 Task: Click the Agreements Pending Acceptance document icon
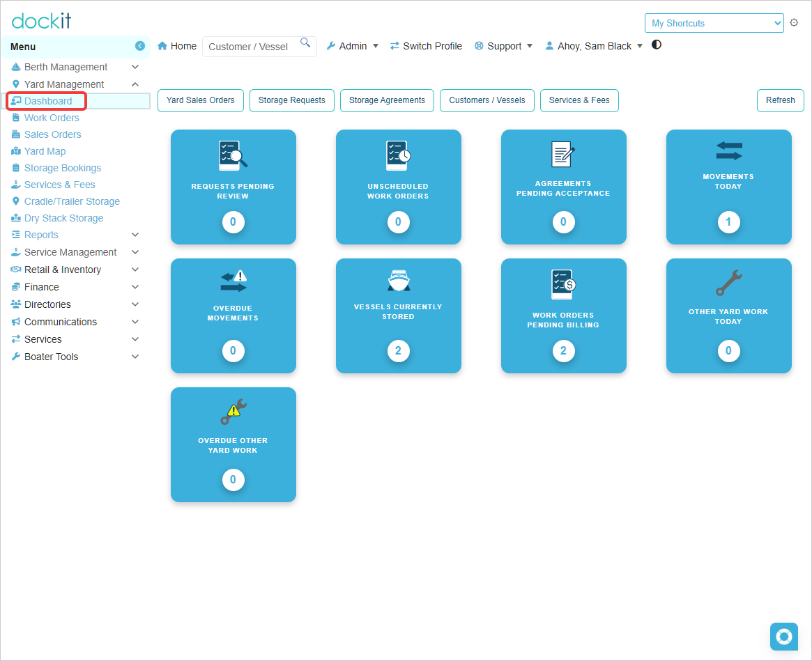(x=563, y=154)
